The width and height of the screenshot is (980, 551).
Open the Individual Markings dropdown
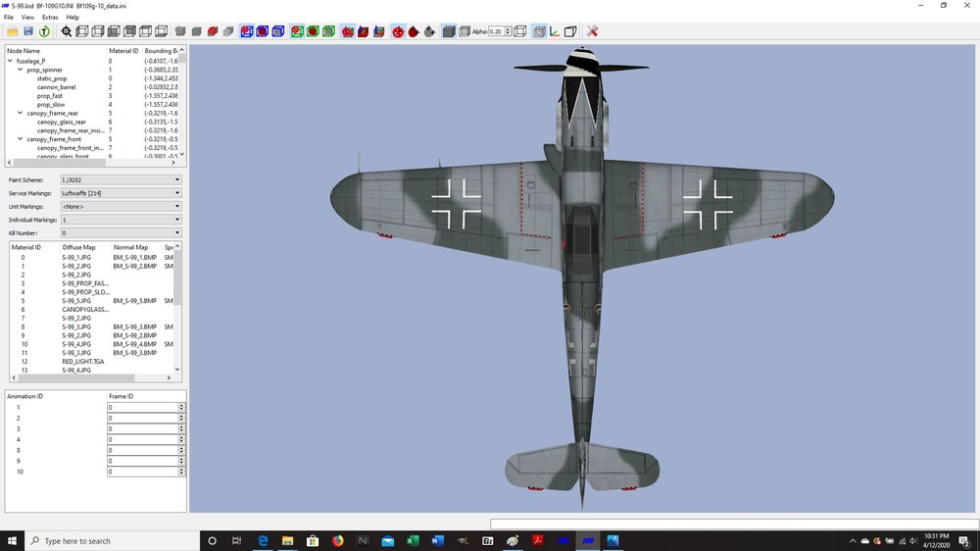click(121, 220)
